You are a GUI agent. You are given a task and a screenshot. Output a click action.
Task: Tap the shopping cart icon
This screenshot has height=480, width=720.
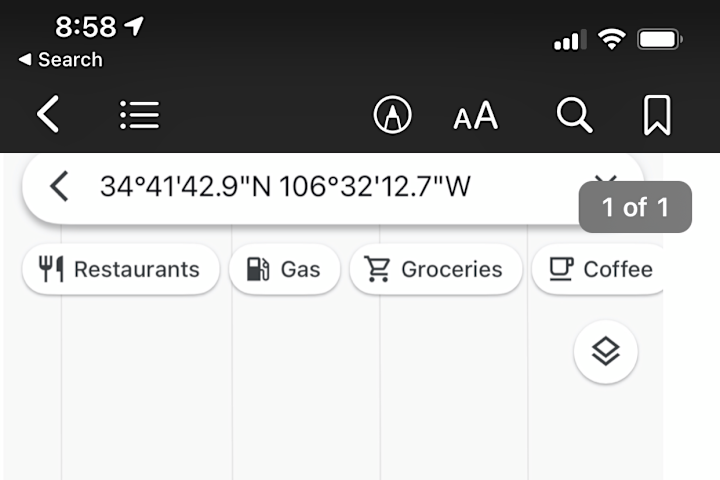(x=377, y=269)
